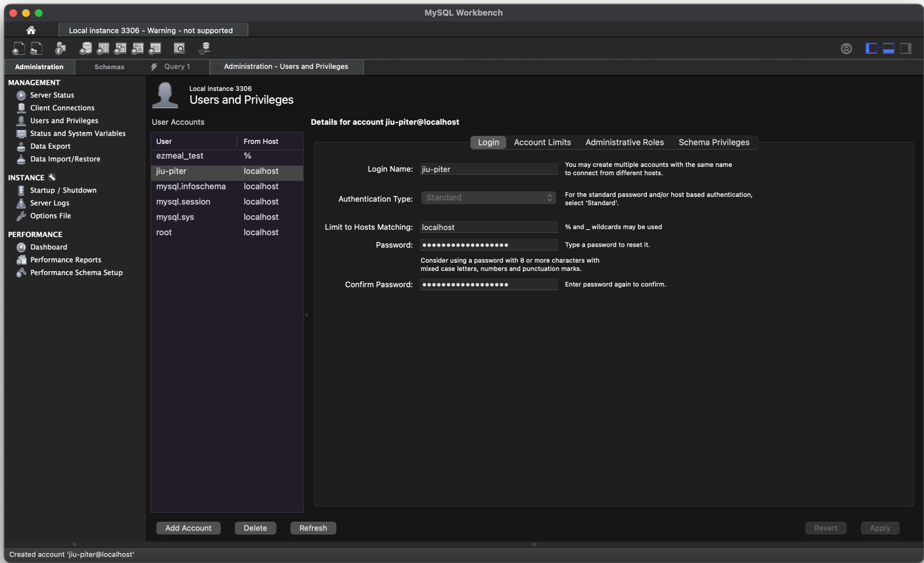
Task: Click the reconnect to DBMS icon
Action: tap(205, 48)
